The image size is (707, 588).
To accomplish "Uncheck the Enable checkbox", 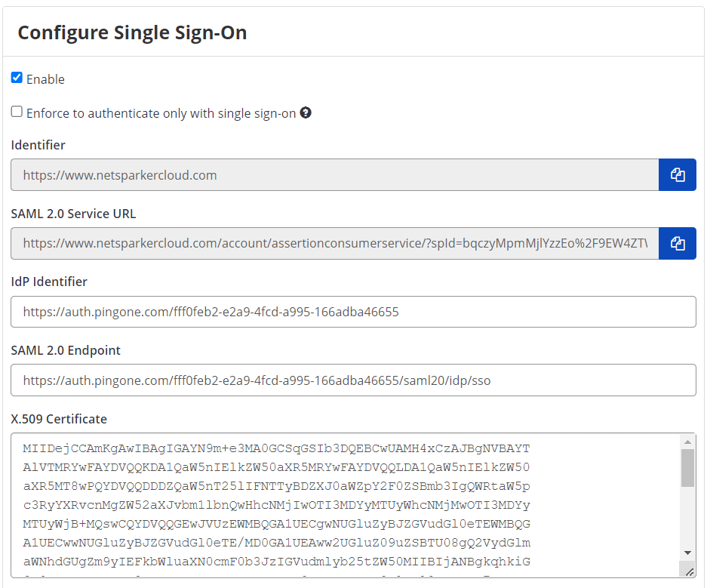I will click(16, 77).
